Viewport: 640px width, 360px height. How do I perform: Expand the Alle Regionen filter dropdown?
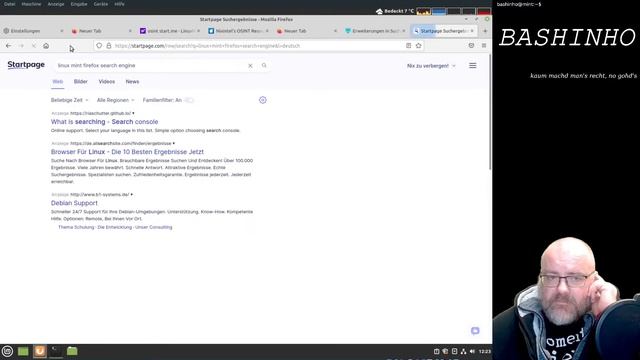click(x=116, y=100)
